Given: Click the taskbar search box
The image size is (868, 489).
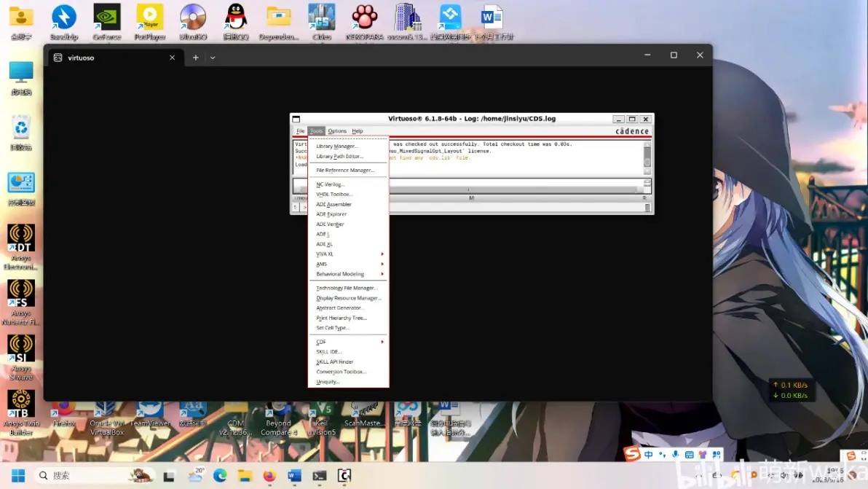Looking at the screenshot, I should [x=95, y=476].
